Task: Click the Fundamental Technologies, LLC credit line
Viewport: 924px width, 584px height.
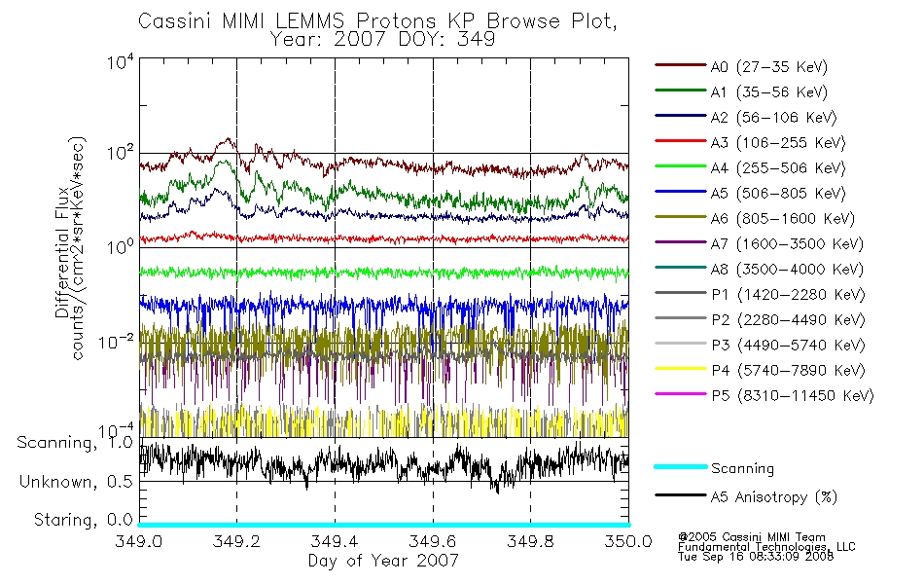Action: click(x=766, y=547)
